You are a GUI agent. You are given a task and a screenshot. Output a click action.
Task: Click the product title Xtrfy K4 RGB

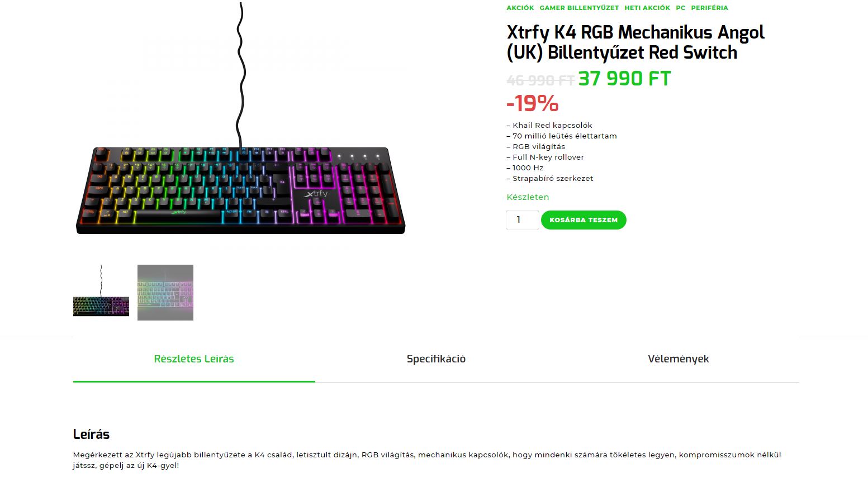tap(635, 42)
